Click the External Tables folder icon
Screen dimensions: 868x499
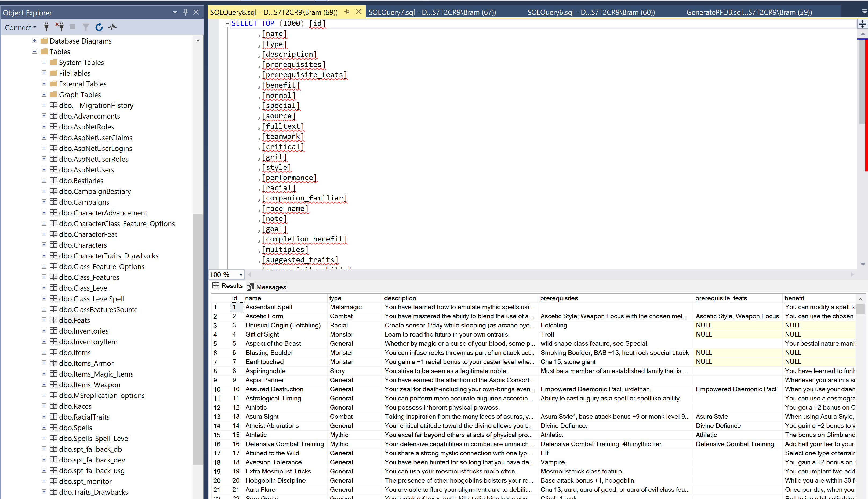coord(53,84)
